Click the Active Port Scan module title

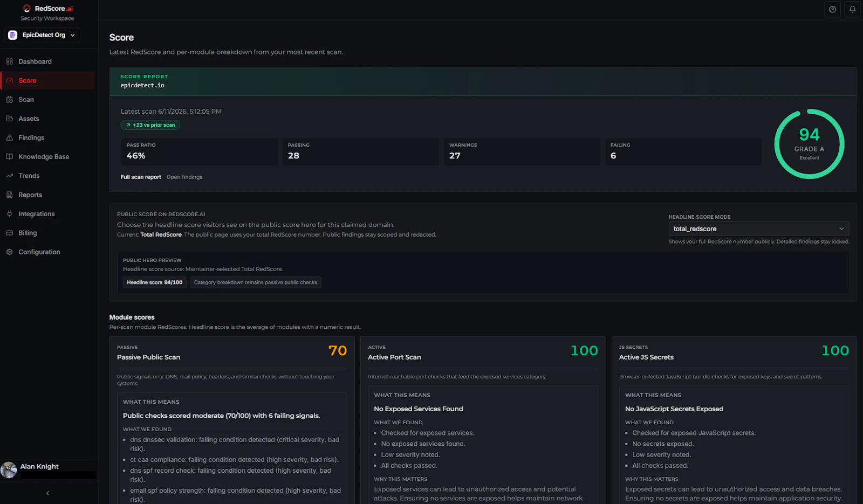[x=394, y=357]
